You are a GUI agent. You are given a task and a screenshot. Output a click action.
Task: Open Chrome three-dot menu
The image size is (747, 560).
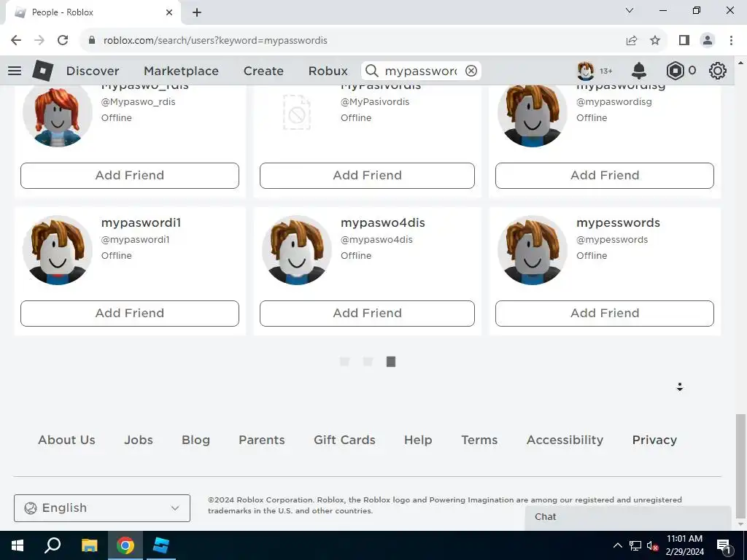pyautogui.click(x=731, y=41)
